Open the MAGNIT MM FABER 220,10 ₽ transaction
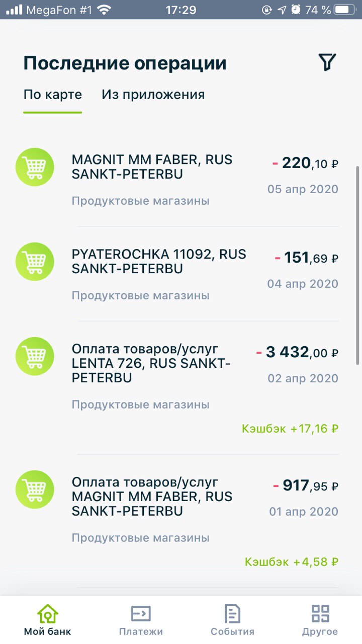Screen dimensions: 362x644 (x=181, y=179)
